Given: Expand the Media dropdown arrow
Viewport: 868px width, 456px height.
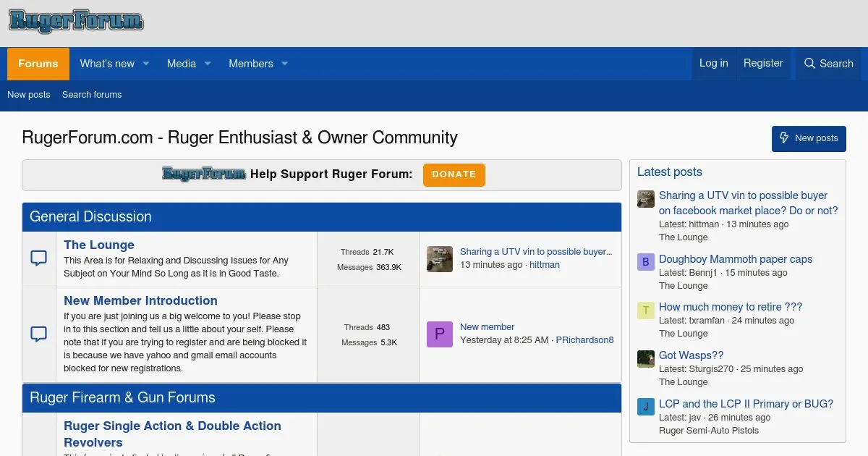Looking at the screenshot, I should tap(208, 64).
